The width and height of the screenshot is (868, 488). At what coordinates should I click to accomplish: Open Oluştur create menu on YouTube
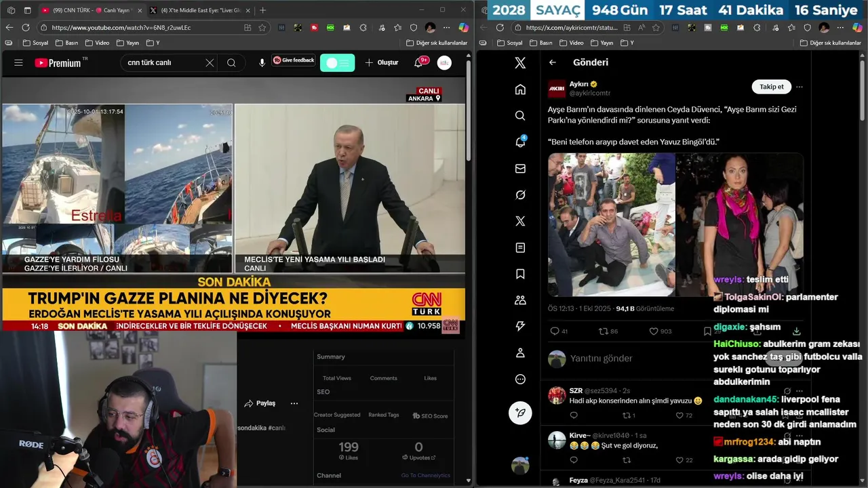coord(381,62)
